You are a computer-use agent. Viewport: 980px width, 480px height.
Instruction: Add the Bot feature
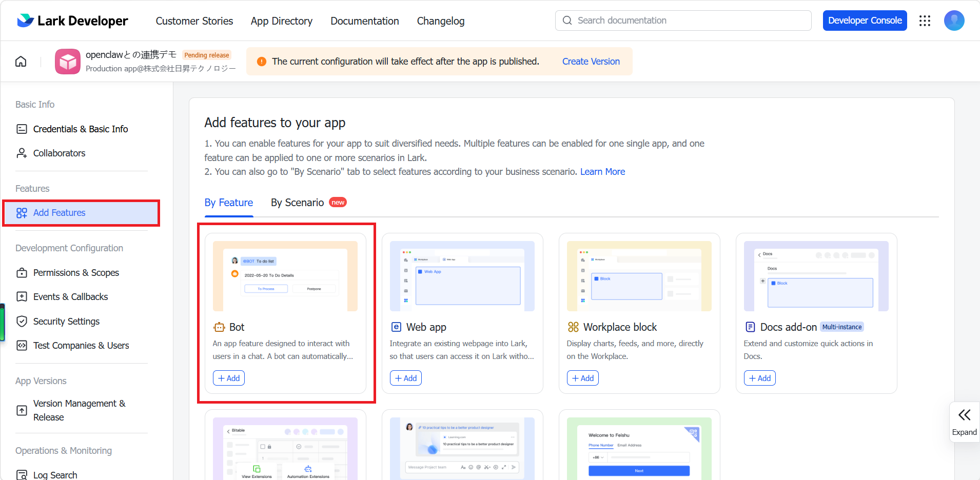point(229,378)
